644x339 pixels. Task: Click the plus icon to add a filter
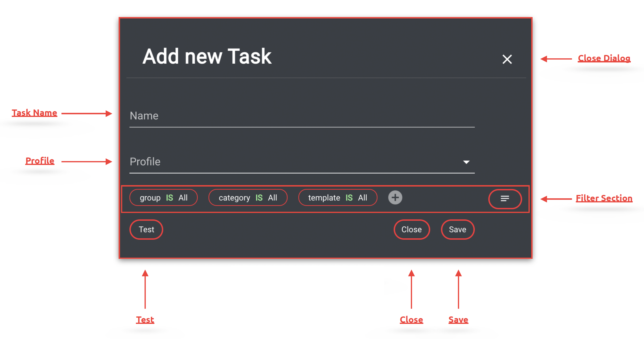click(x=395, y=198)
